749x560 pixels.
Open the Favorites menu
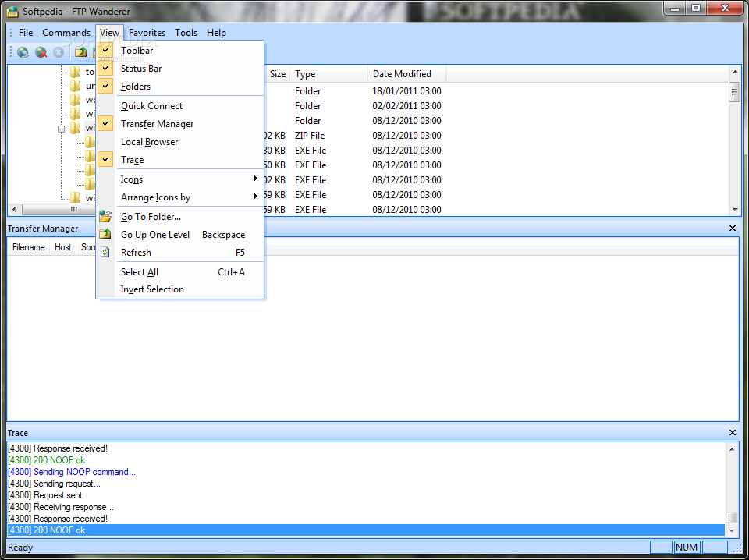tap(147, 33)
